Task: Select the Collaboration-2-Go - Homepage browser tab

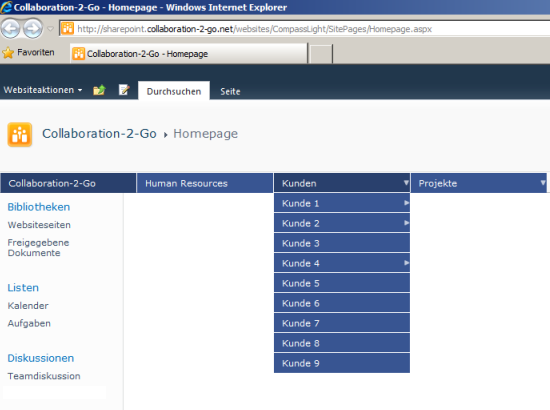Action: 189,53
